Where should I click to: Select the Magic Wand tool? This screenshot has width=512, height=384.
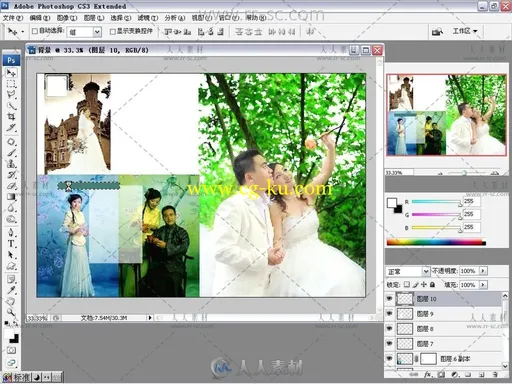pos(11,106)
